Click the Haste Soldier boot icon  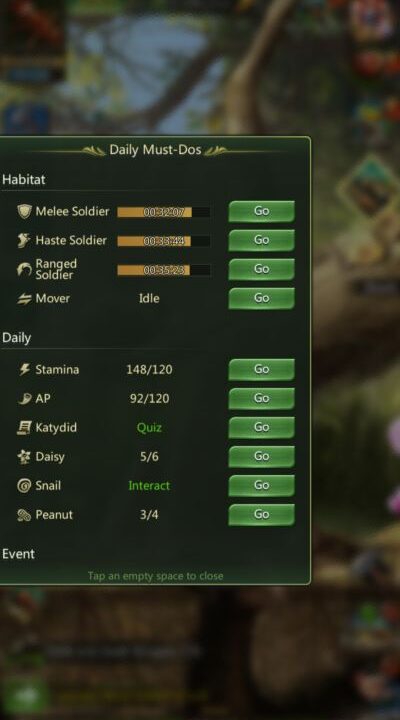(24, 241)
